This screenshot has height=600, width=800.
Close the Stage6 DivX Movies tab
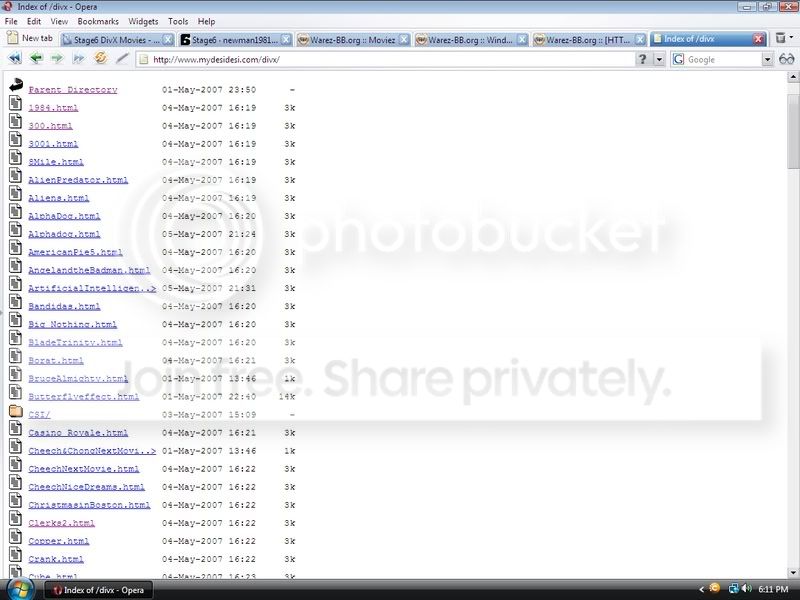point(168,39)
